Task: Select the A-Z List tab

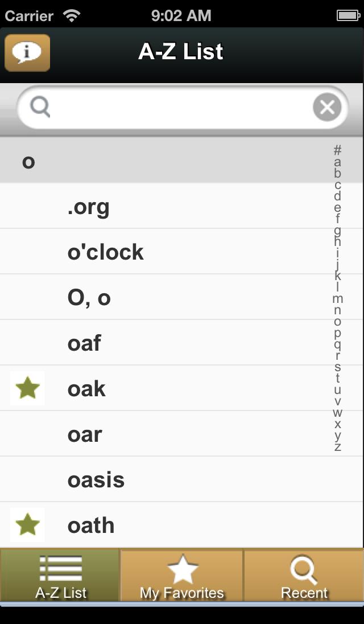Action: click(60, 576)
